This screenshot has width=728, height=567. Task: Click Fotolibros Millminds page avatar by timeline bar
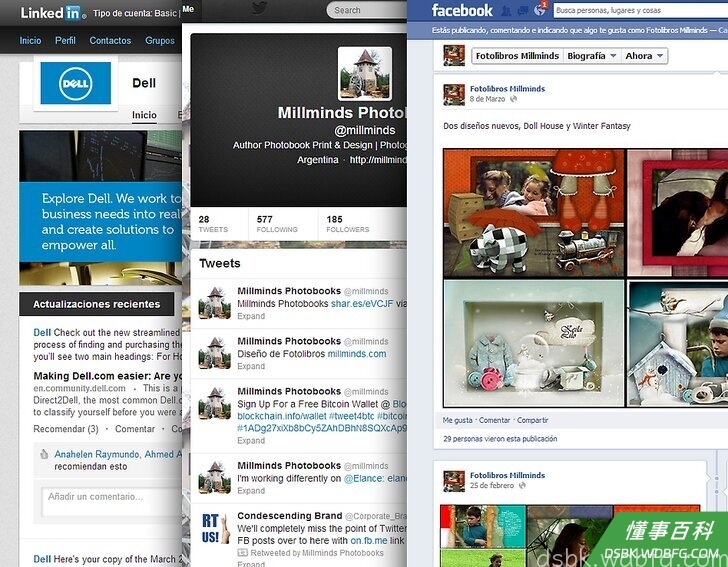(454, 55)
